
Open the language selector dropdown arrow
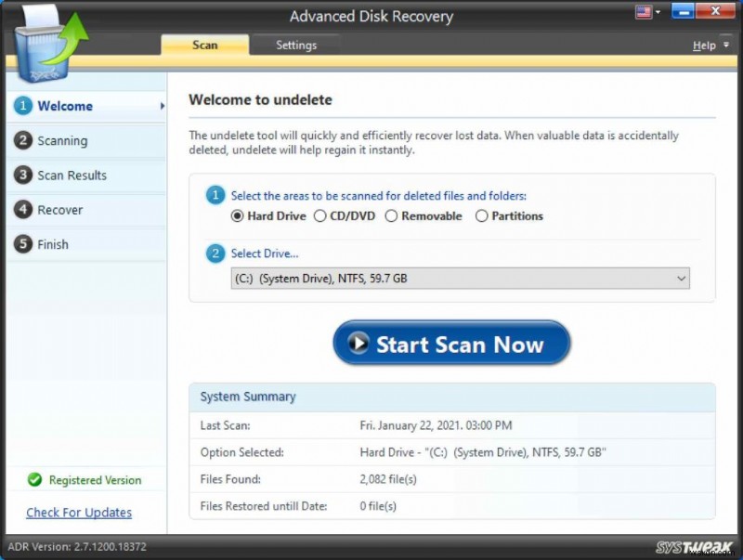(x=658, y=11)
